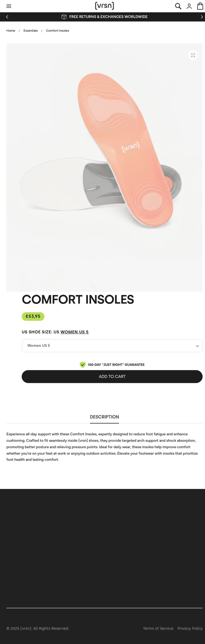
Task: Click the box icon in announcement bar
Action: click(x=64, y=17)
